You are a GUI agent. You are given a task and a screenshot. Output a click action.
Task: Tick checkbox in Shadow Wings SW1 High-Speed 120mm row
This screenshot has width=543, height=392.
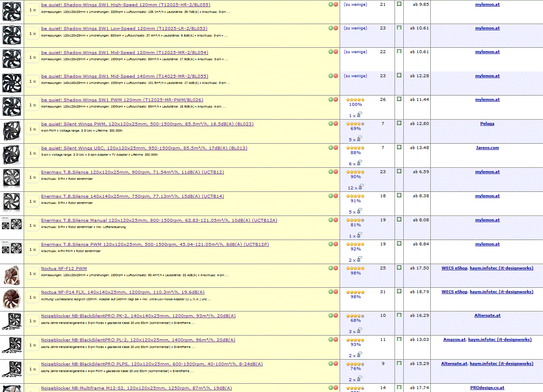[x=399, y=4]
